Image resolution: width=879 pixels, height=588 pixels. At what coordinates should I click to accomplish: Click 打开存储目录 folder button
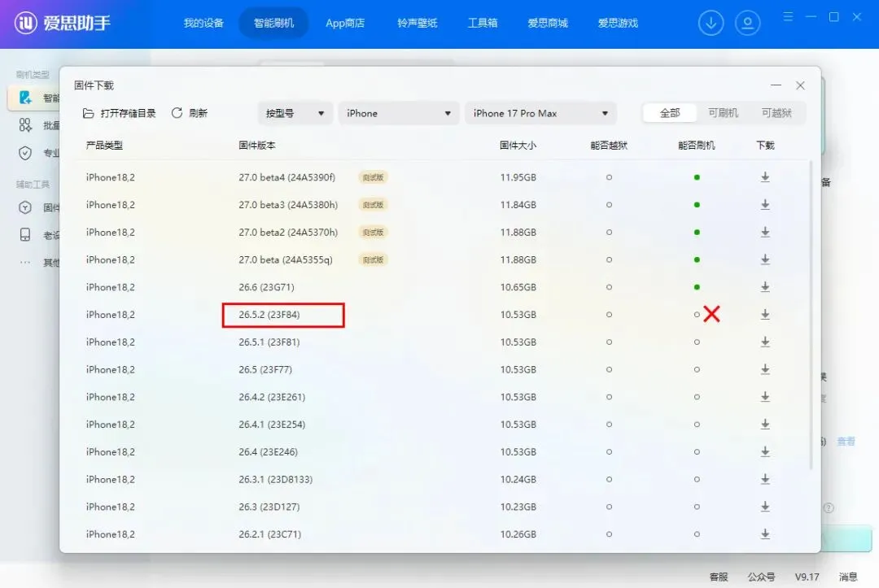click(120, 113)
